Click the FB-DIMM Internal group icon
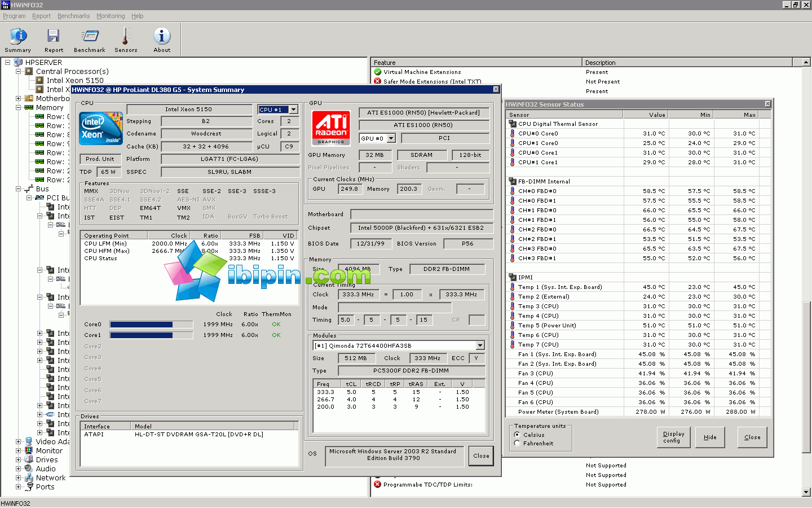The image size is (812, 508). [513, 181]
